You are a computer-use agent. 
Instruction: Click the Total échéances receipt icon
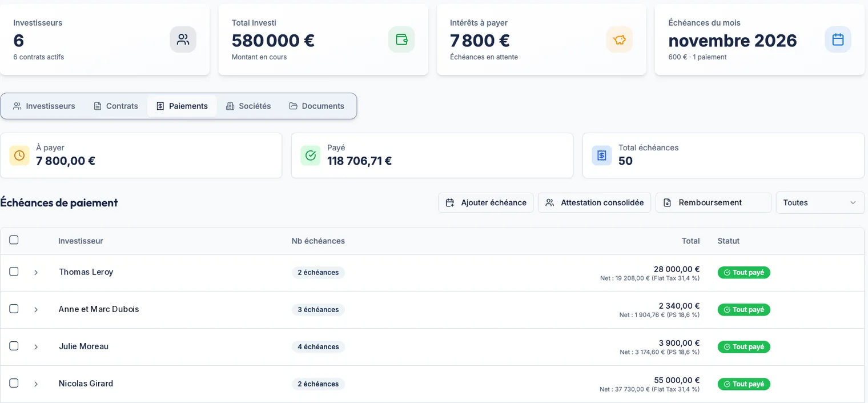[x=602, y=155]
